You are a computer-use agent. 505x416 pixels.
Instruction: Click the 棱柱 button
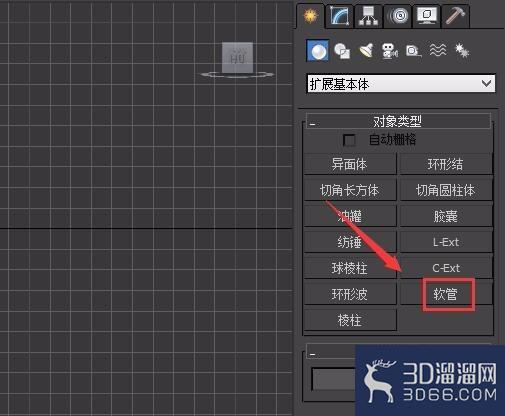coord(350,320)
